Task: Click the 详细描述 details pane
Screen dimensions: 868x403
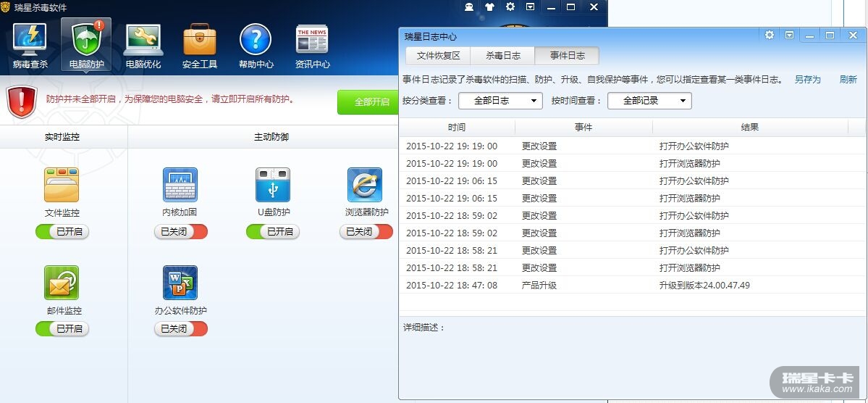Action: point(632,357)
